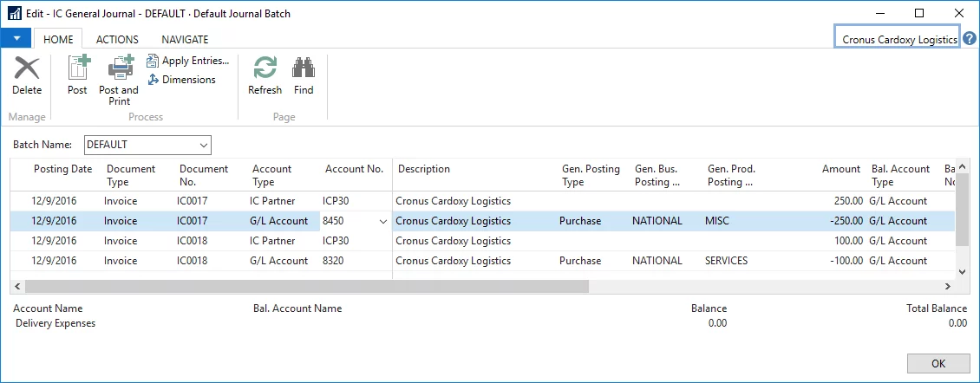This screenshot has height=383, width=980.
Task: Click the Post and Print icon
Action: 119,68
